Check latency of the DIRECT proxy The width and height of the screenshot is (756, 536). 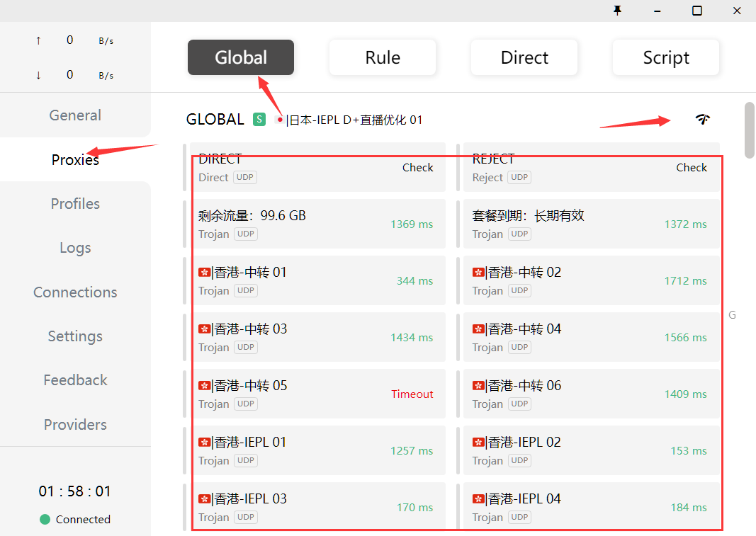pyautogui.click(x=417, y=168)
